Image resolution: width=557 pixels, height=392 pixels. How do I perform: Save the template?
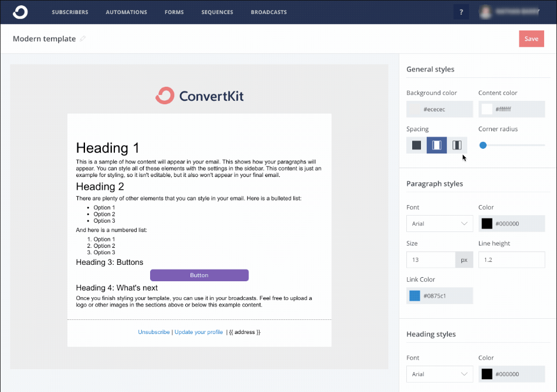click(531, 39)
